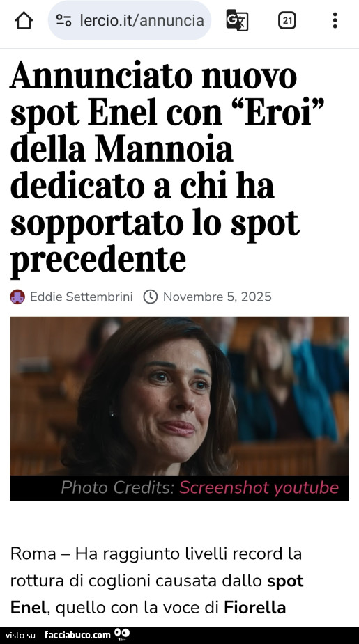Click the blurred audience in photo background
359x644 pixels.
(288, 382)
